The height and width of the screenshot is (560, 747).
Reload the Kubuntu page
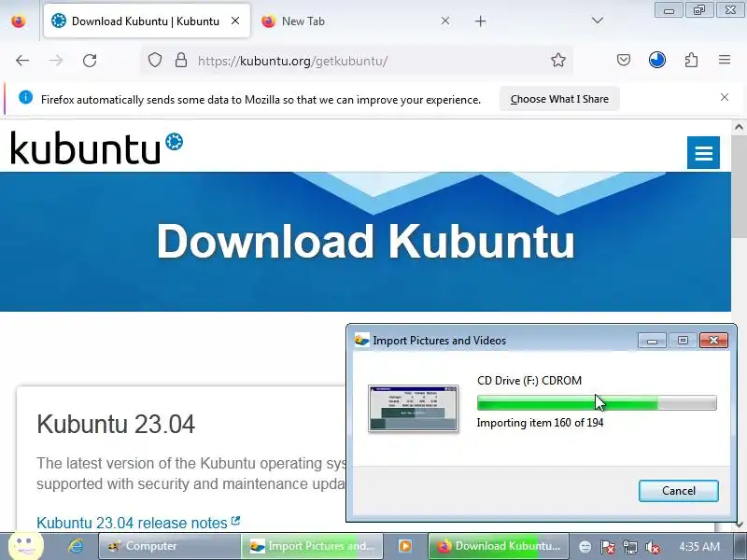pos(90,61)
